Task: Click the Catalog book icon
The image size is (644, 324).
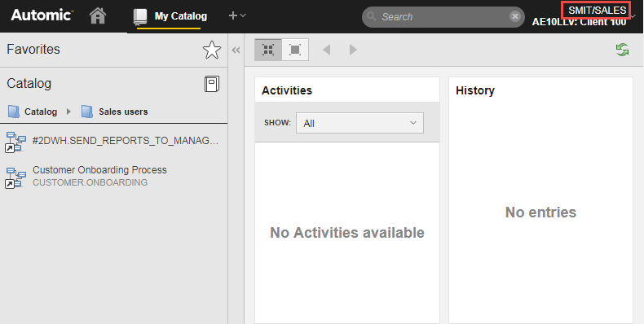Action: coord(211,84)
